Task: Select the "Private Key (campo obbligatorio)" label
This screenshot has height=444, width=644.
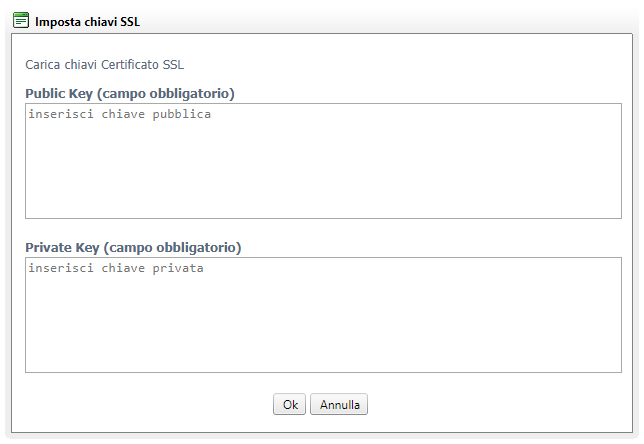Action: 133,248
